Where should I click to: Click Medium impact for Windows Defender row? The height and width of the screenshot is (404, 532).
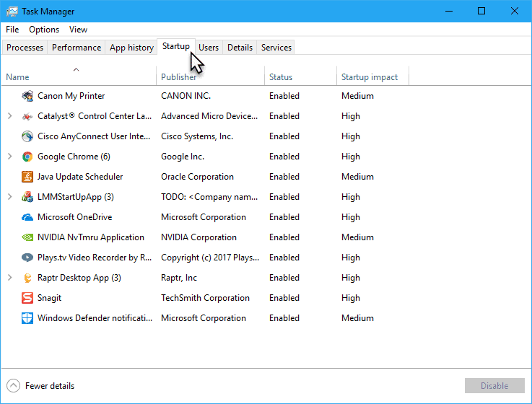point(357,318)
